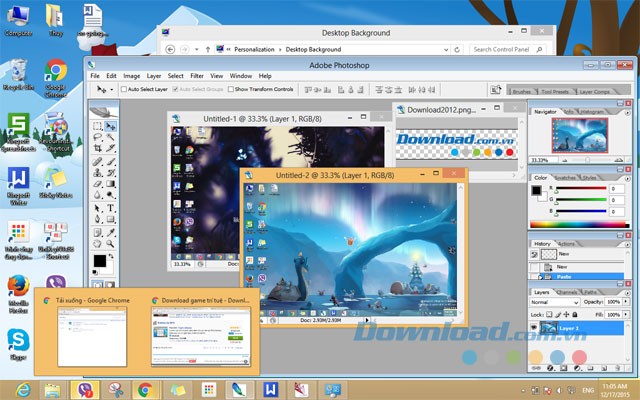640x400 pixels.
Task: Pick the Lasso tool
Action: pyautogui.click(x=98, y=137)
